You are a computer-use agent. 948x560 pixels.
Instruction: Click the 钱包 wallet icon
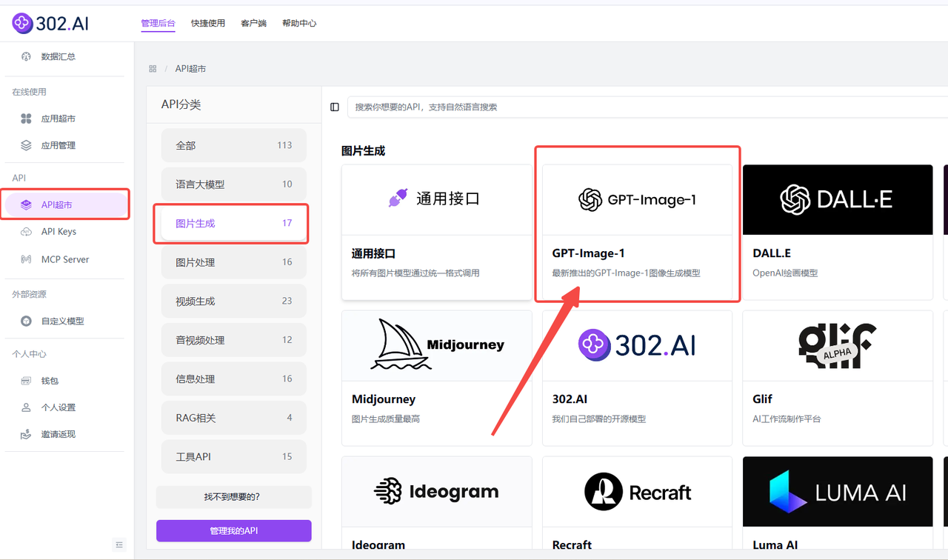(x=26, y=381)
